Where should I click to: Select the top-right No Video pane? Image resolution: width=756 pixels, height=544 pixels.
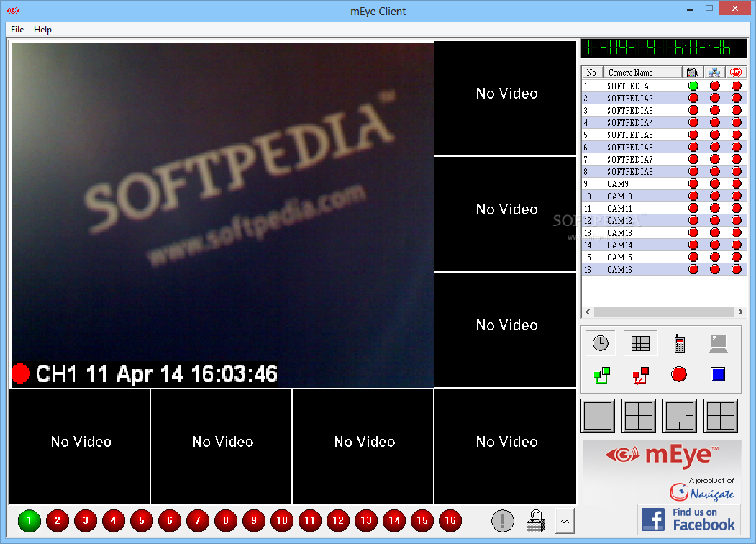tap(505, 99)
